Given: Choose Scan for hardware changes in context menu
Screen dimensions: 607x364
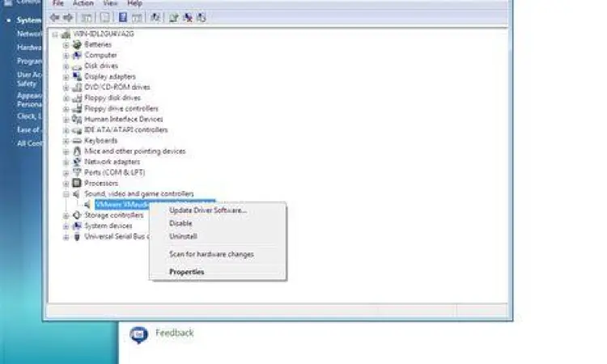Looking at the screenshot, I should pyautogui.click(x=211, y=254).
